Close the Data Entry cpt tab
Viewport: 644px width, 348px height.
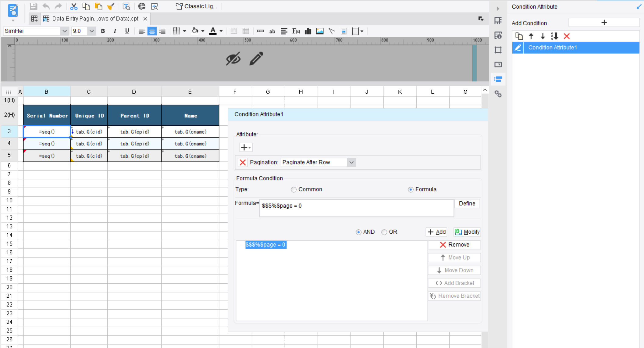coord(145,19)
